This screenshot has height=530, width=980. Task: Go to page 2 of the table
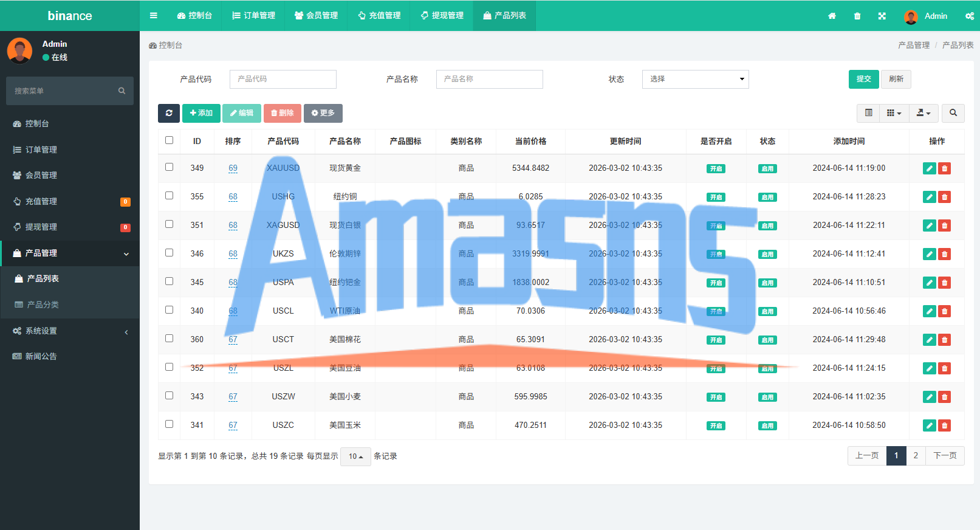pyautogui.click(x=916, y=456)
